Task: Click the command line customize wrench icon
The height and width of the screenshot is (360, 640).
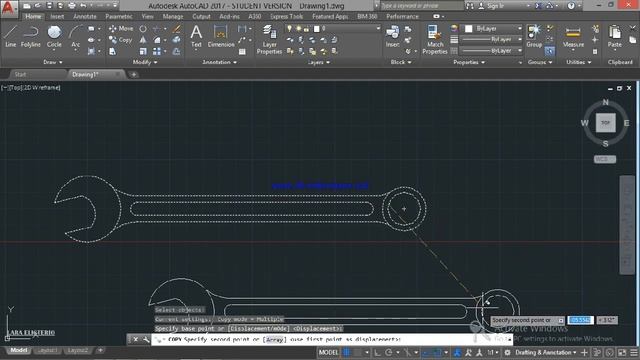Action: pos(146,339)
